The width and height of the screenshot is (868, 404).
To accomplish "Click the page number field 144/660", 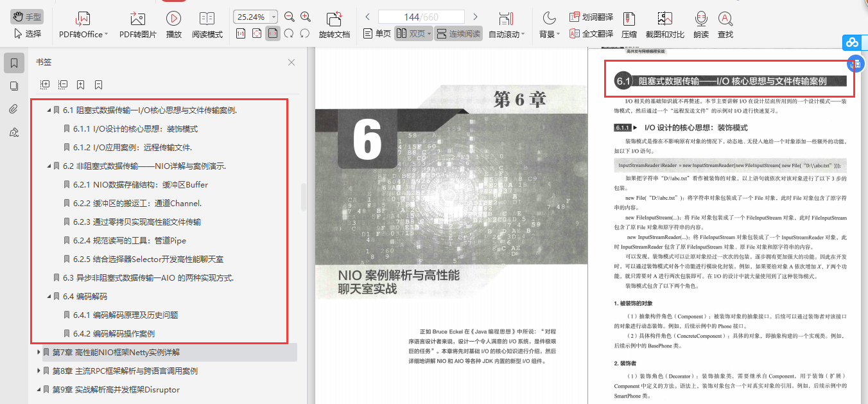I will (x=421, y=17).
